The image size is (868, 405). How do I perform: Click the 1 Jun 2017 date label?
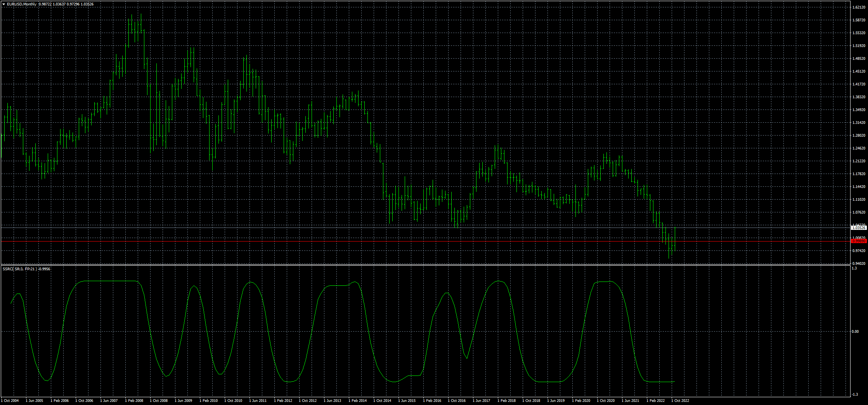click(482, 401)
